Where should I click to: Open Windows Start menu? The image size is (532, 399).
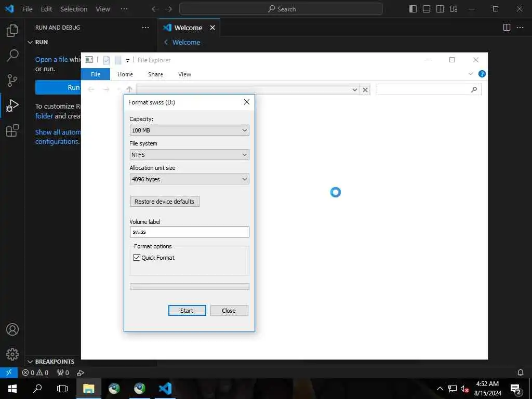coord(12,389)
